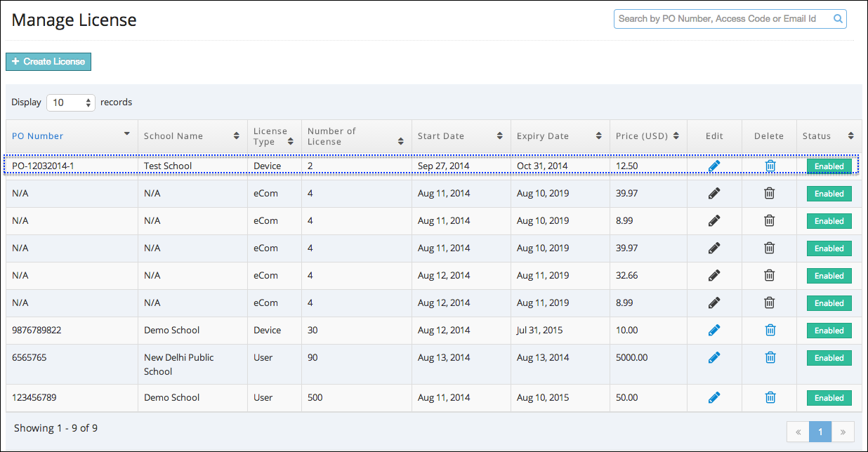
Task: Sort by Number of License arrows
Action: point(401,141)
